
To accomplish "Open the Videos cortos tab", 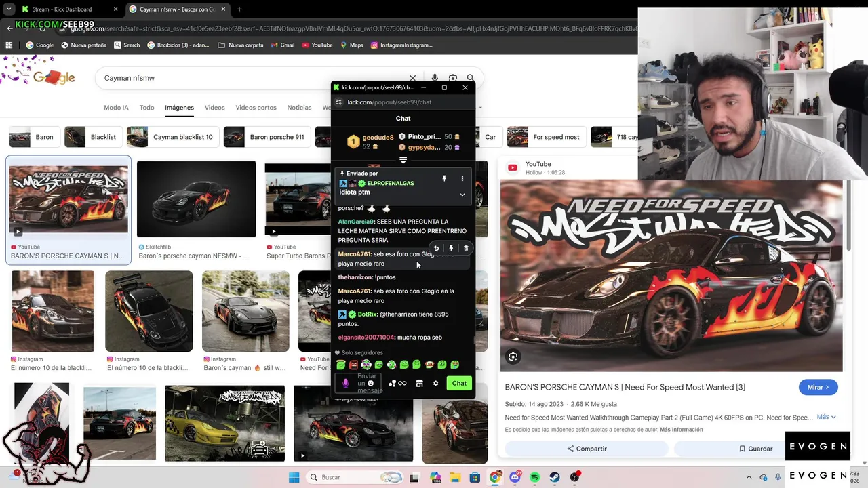I will [256, 108].
